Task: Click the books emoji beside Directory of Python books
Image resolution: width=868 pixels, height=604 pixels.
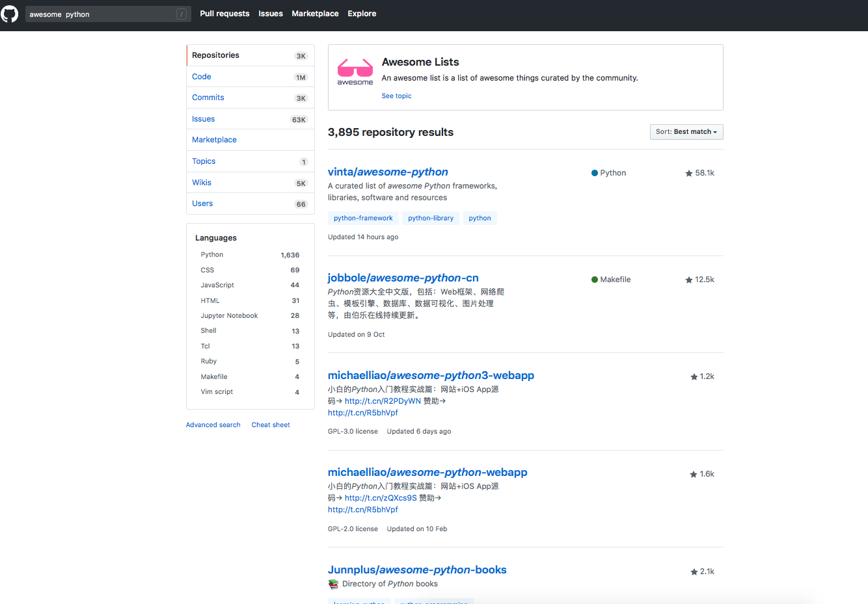Action: [x=334, y=584]
